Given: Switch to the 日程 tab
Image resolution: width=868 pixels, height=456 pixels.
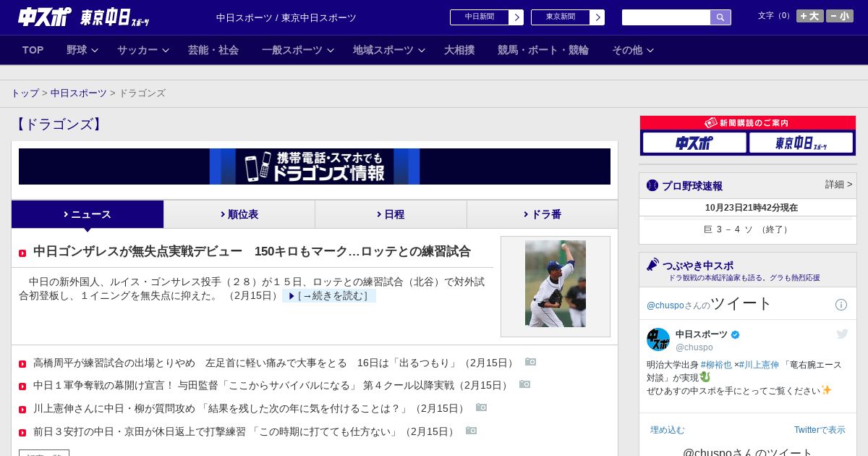Looking at the screenshot, I should pyautogui.click(x=391, y=214).
